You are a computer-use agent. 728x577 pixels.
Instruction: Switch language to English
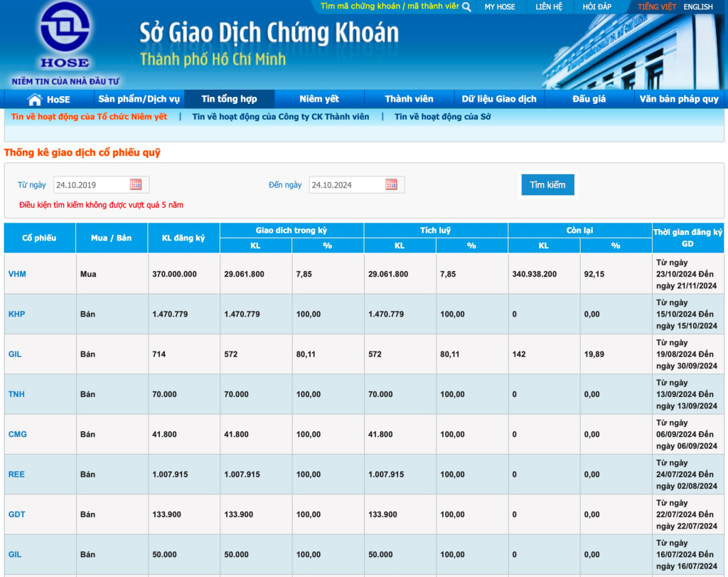coord(697,7)
